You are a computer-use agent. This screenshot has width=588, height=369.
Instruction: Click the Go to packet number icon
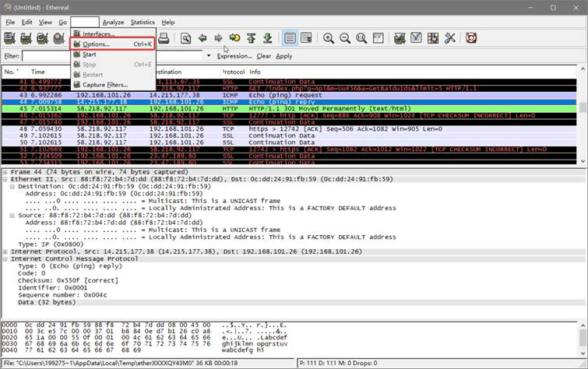(234, 38)
